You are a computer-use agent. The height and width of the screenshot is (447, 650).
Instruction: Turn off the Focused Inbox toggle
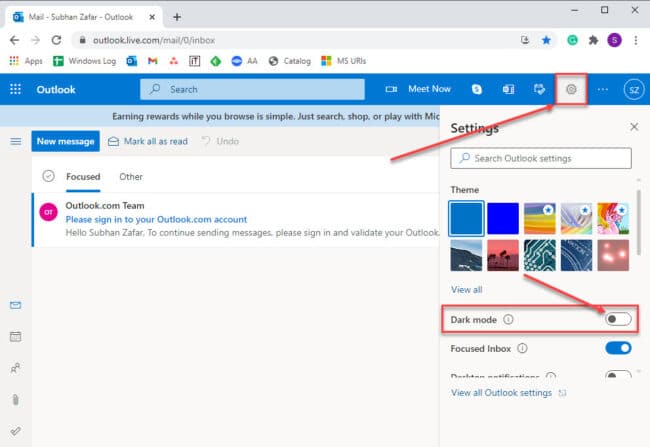[618, 348]
